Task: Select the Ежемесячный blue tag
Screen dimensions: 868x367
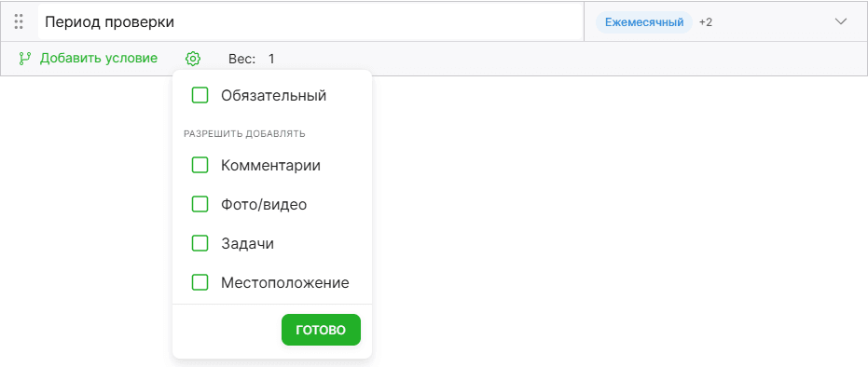Action: [644, 22]
